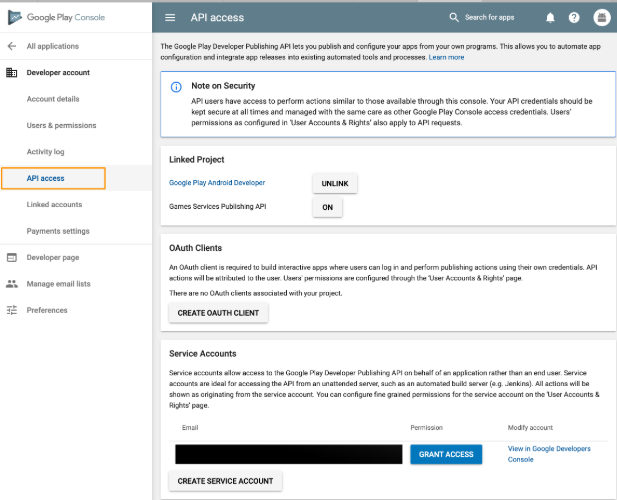Click the Note on Security heading
Screen dimensions: 617x500
(223, 86)
